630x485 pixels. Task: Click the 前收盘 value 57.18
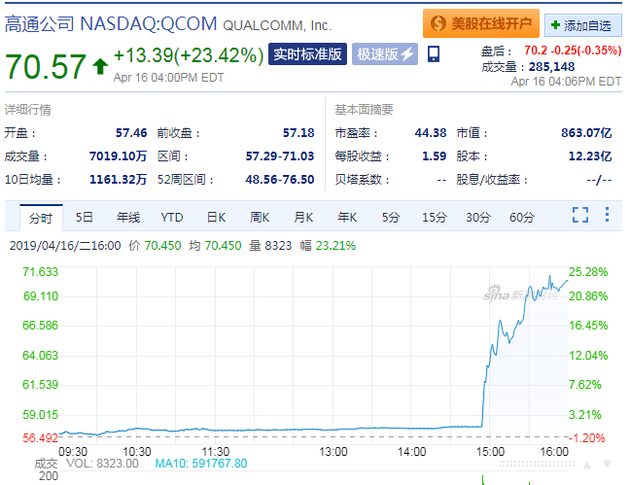[x=299, y=133]
